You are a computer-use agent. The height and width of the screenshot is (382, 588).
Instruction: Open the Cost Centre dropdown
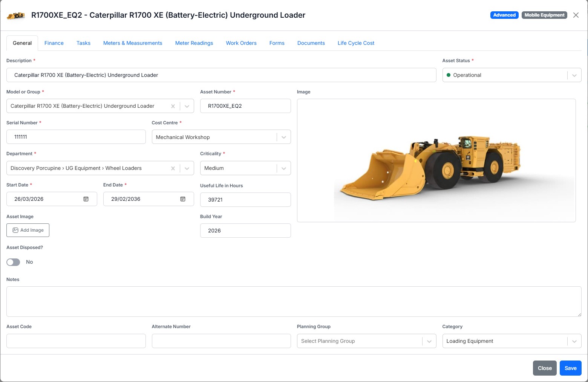(x=283, y=138)
